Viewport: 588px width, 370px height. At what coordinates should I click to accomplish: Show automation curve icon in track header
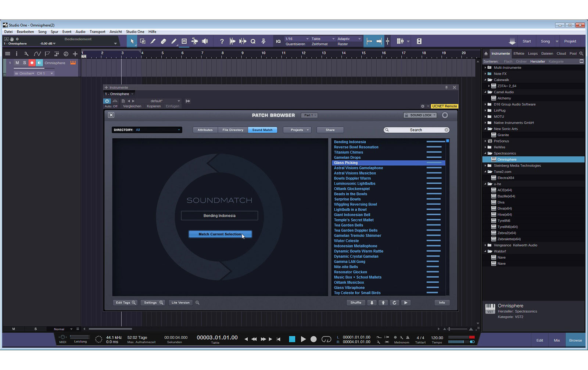click(37, 54)
